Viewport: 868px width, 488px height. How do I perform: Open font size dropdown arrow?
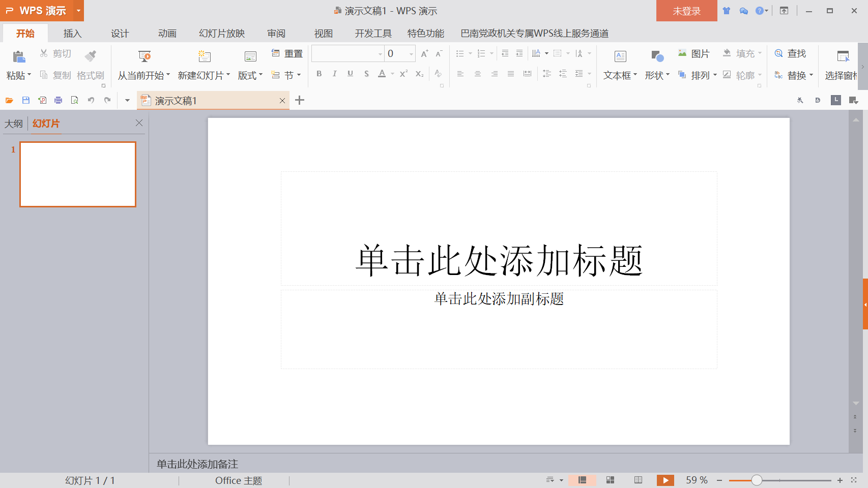(x=411, y=54)
